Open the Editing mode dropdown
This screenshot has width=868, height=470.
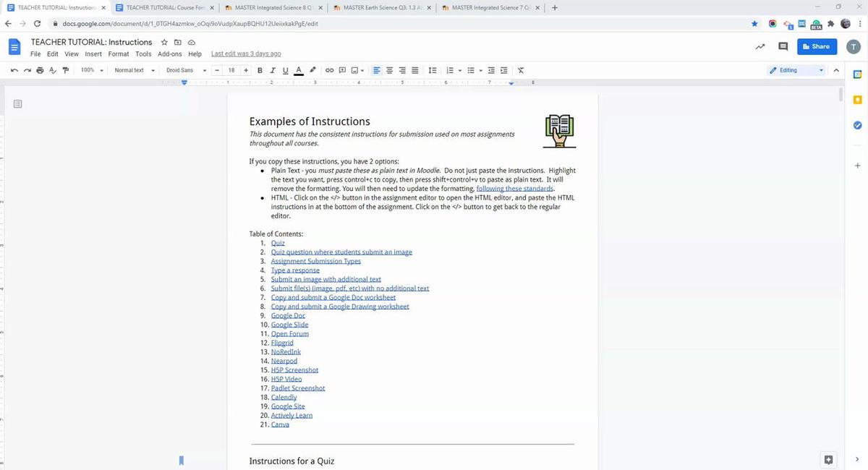click(x=796, y=70)
